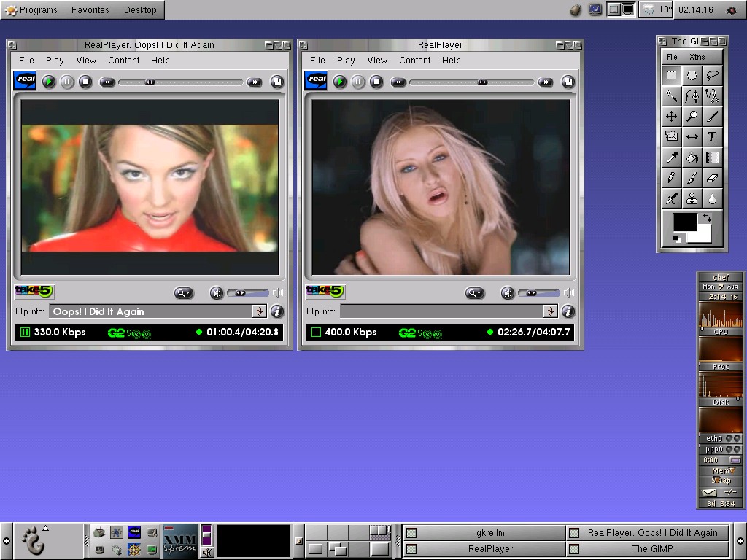Reset GIMP colors to default black/white

[x=676, y=238]
